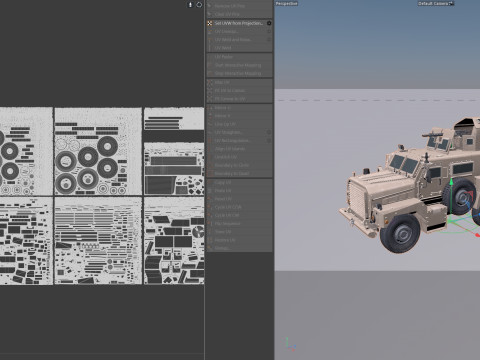480x360 pixels.
Task: Choose Paste UV
Action: coord(240,191)
